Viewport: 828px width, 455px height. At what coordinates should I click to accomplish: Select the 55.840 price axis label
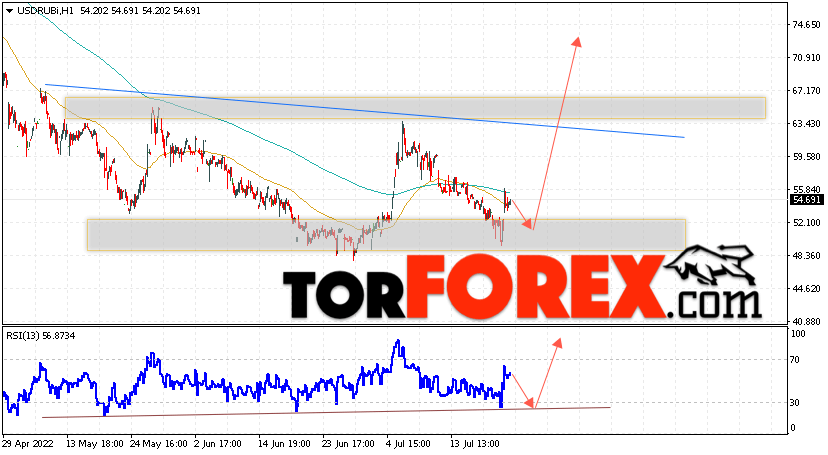coord(806,189)
